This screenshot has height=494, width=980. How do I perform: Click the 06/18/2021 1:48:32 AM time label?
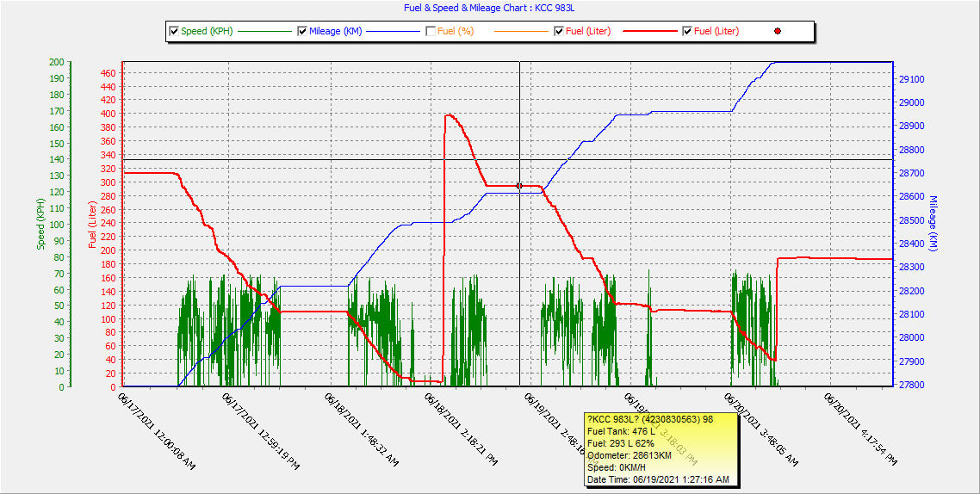pos(362,429)
